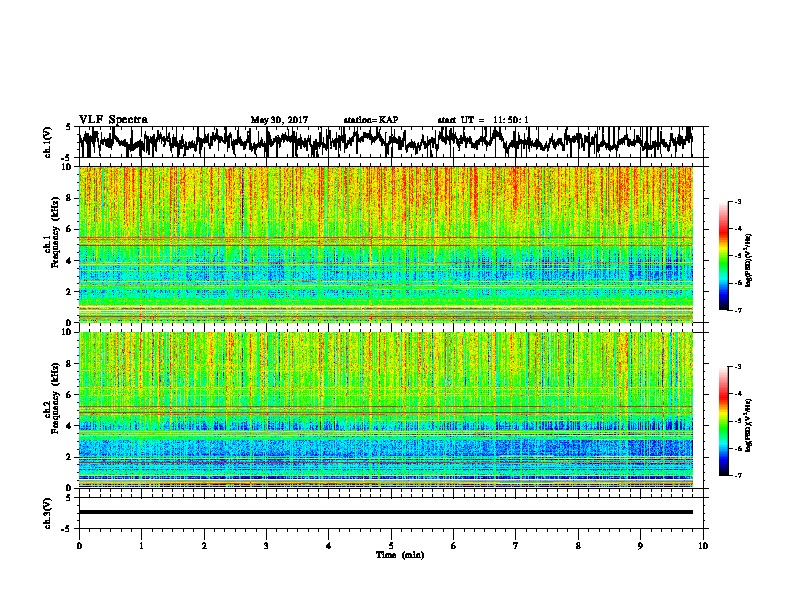This screenshot has width=792, height=612.
Task: Click the "start UT = 11:50:1" text
Action: click(483, 120)
